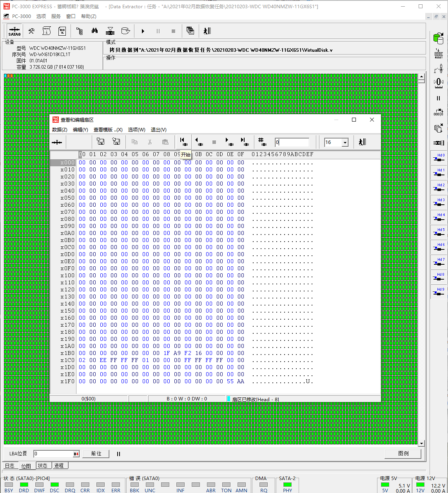Screen dimensions: 448x493
Task: Click the SATA0 port toolbar icon
Action: (x=15, y=31)
